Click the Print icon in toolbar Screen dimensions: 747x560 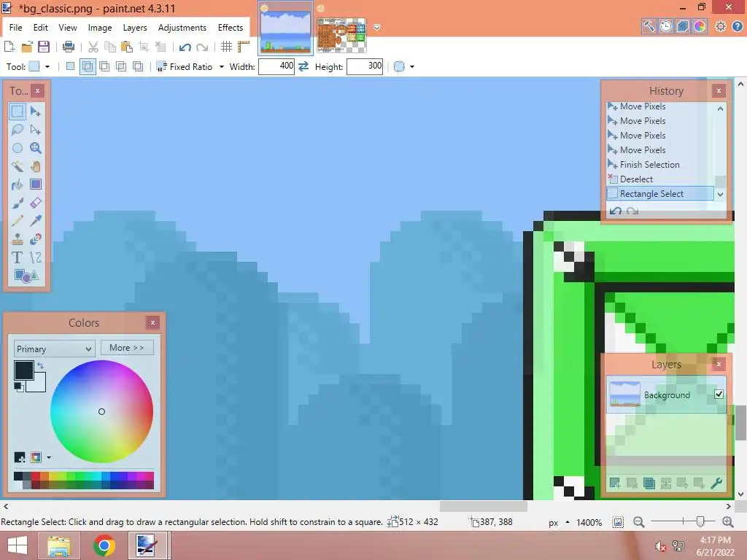[68, 46]
